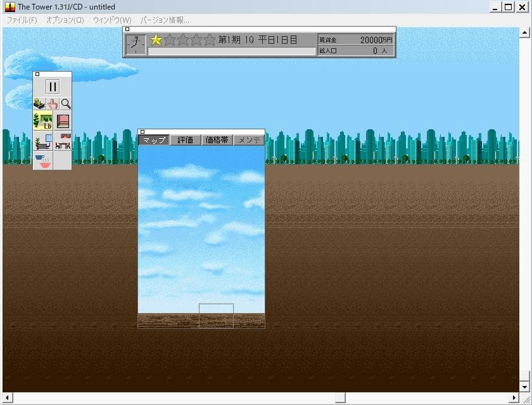Viewport: 532px width, 405px height.
Task: Open the オプション(O) menu
Action: tap(65, 20)
